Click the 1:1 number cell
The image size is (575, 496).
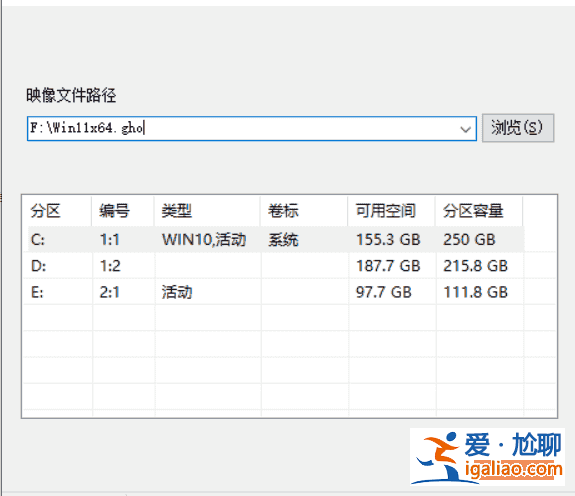pos(110,240)
